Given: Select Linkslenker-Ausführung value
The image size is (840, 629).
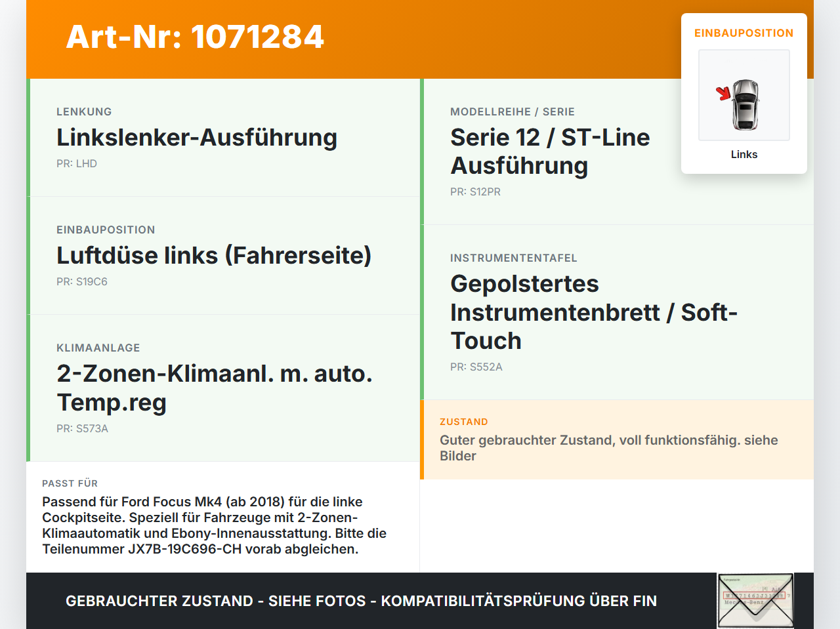Looking at the screenshot, I should point(197,137).
